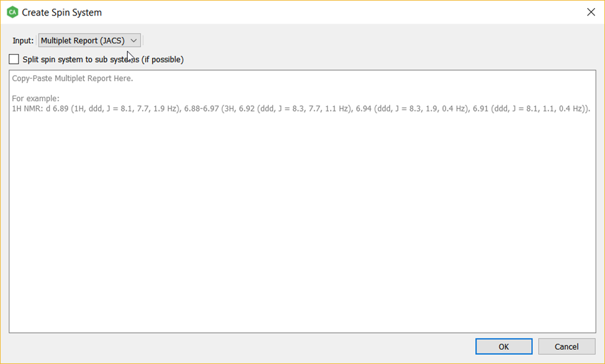Focus the blank lower part of the report field

303,247
